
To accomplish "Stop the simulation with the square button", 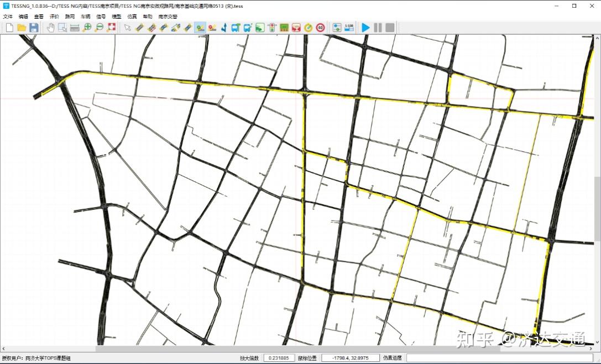I will coord(390,28).
